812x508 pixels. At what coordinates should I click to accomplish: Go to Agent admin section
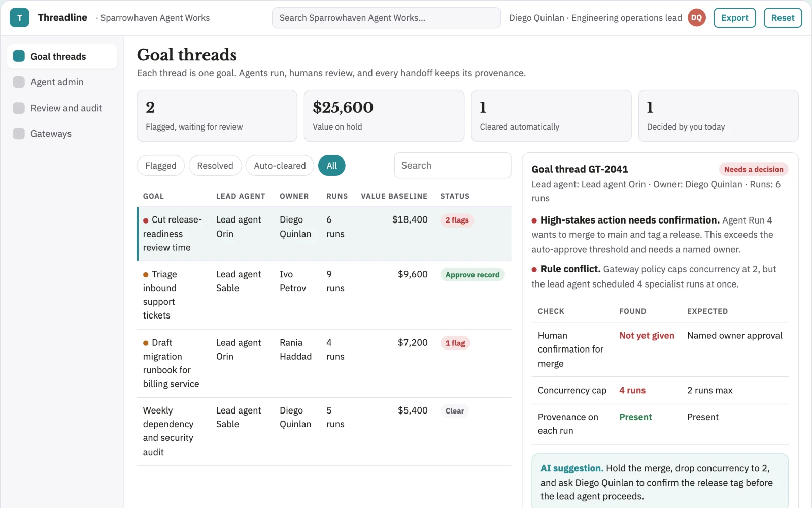coord(62,82)
